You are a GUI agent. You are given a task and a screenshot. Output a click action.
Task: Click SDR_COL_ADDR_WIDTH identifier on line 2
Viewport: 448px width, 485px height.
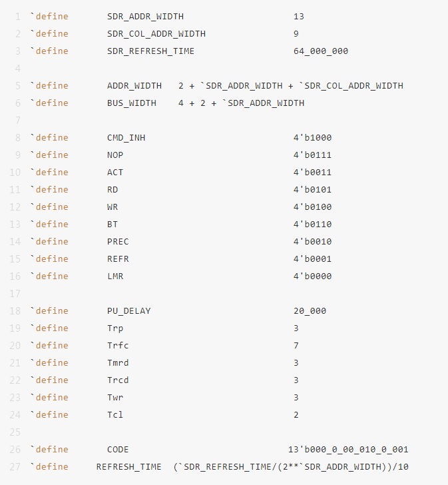click(x=156, y=34)
